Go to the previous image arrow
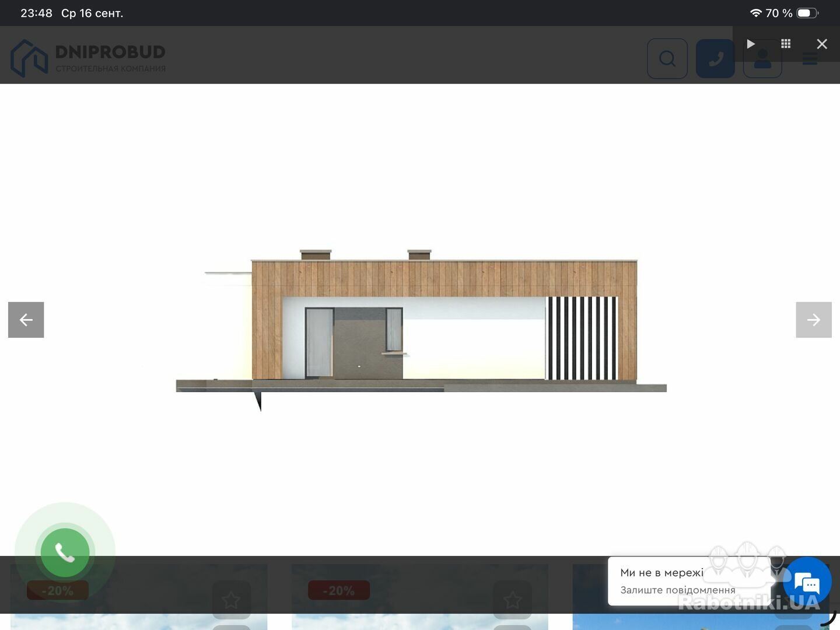The height and width of the screenshot is (630, 840). click(x=26, y=320)
